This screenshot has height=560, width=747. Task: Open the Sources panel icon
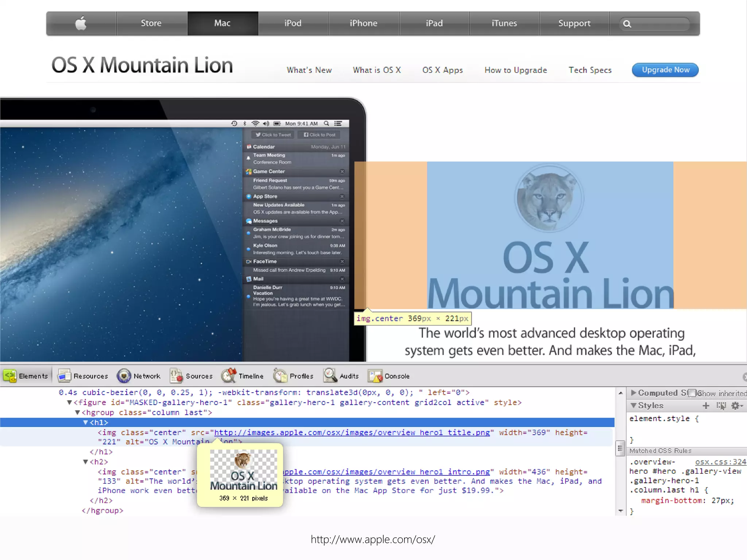tap(177, 376)
